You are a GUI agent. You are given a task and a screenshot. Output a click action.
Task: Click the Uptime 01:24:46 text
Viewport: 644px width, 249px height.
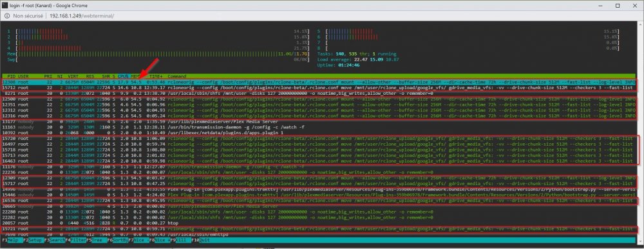tap(339, 65)
